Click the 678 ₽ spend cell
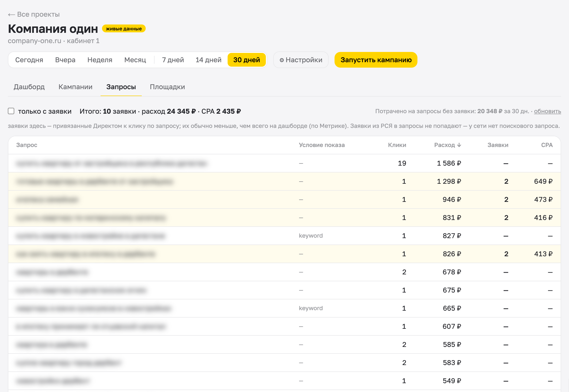 pyautogui.click(x=452, y=272)
